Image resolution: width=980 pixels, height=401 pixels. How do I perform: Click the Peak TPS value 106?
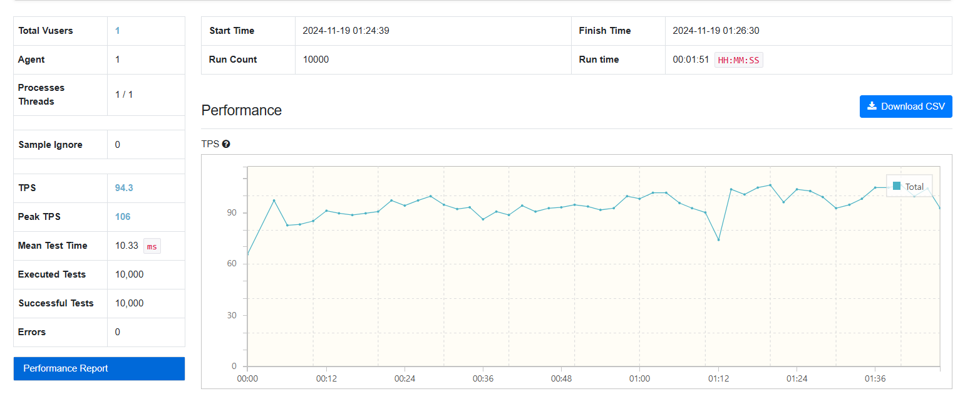(x=123, y=217)
